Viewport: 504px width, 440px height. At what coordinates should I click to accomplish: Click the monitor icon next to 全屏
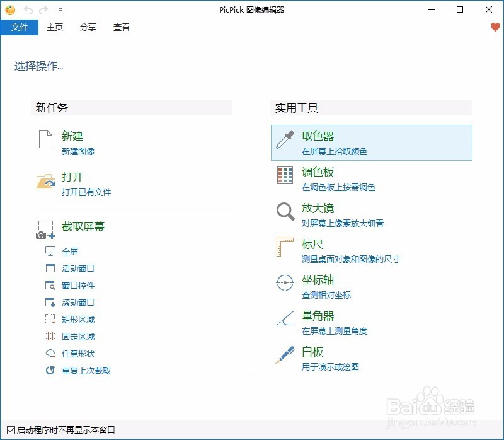coord(50,251)
